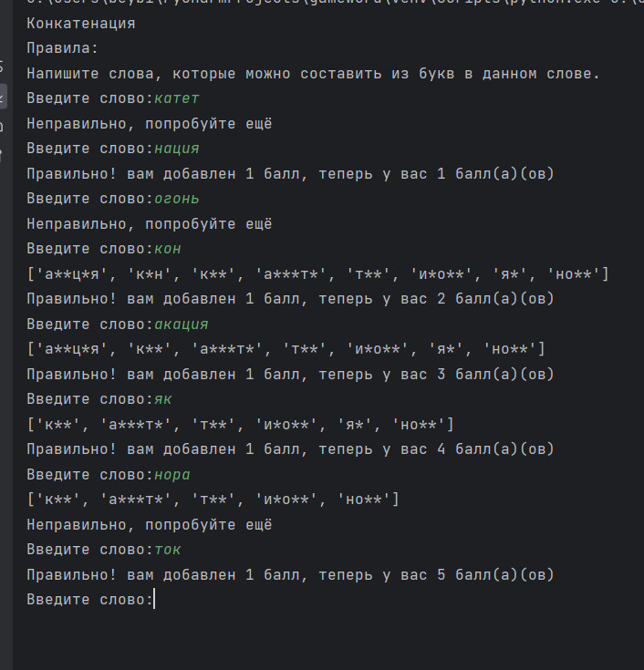
Task: Click the entered word "нора"
Action: [x=172, y=475]
